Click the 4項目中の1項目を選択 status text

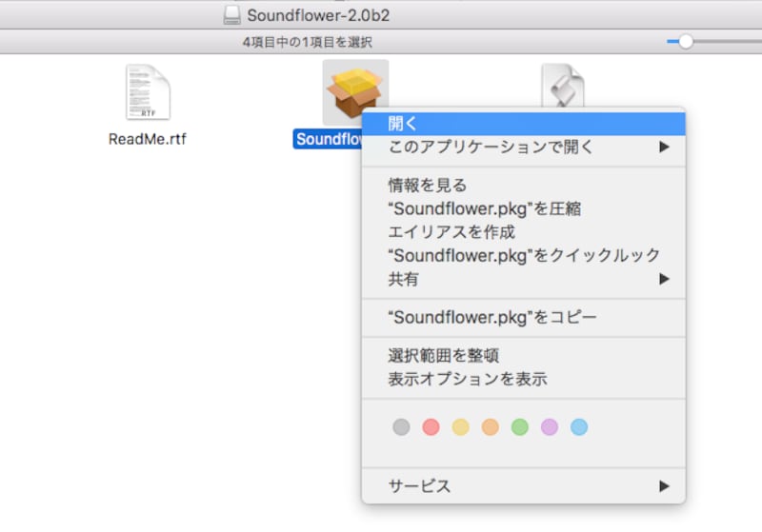[307, 42]
